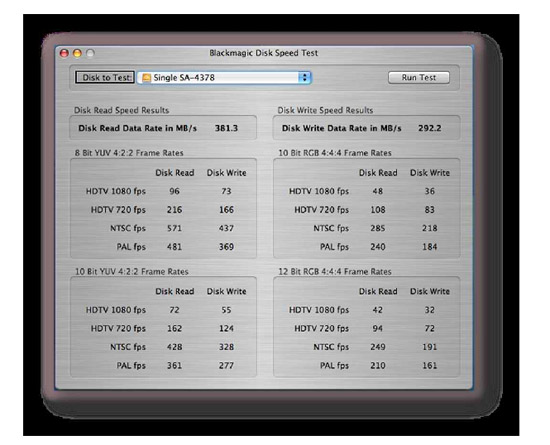Click the Blackmagic Disk Speed Test title

pos(263,53)
